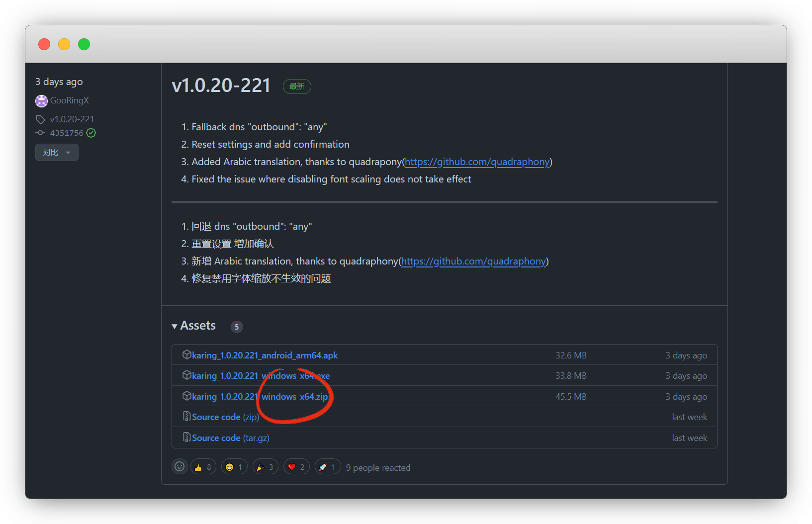The height and width of the screenshot is (524, 812).
Task: Click the red heart reaction
Action: 296,467
